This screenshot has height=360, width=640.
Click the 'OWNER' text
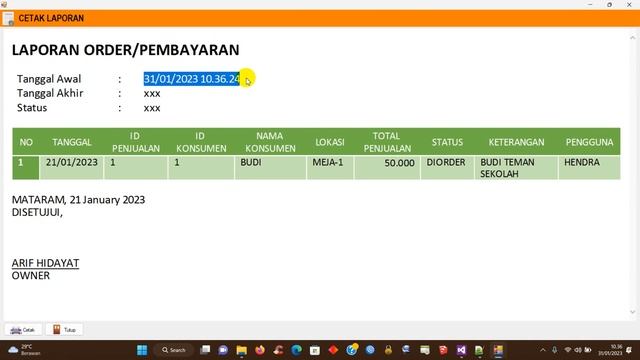pos(31,276)
